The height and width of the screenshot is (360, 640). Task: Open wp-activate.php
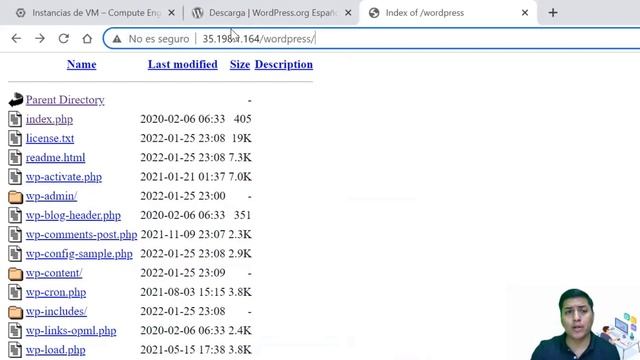(64, 177)
